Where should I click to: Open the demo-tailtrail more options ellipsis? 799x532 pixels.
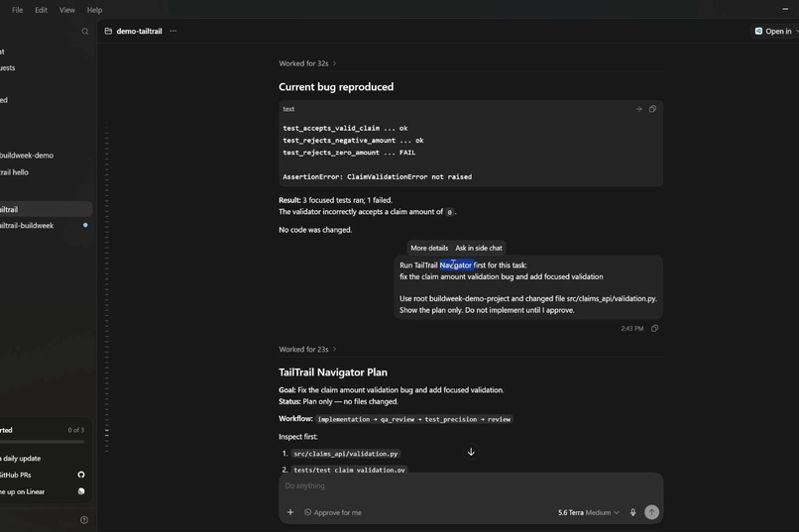pos(173,31)
